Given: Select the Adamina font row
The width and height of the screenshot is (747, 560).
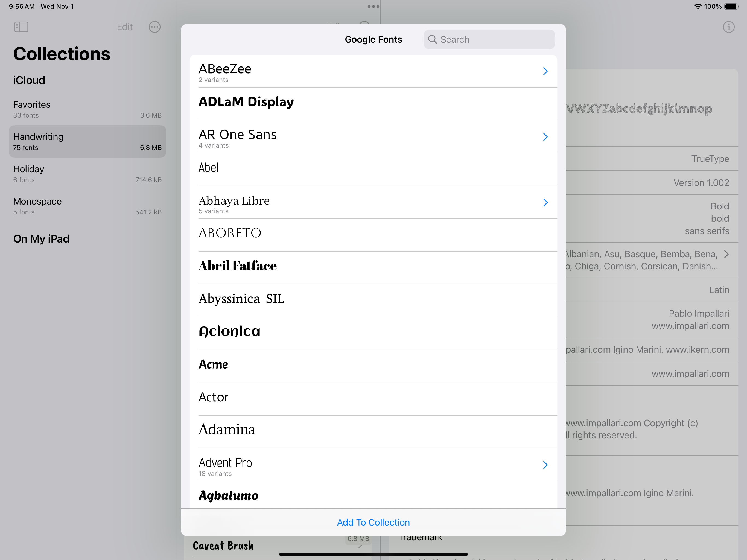Looking at the screenshot, I should point(373,432).
